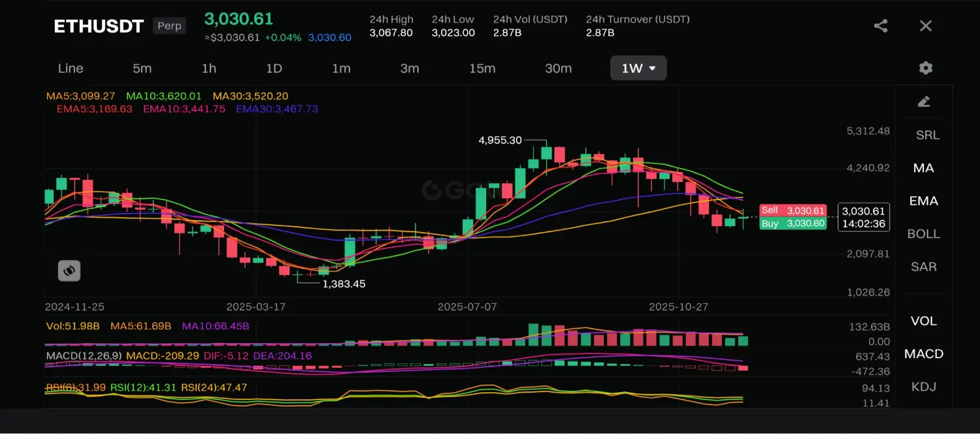Open chart settings gear icon
Screen dimensions: 980x434
point(925,68)
